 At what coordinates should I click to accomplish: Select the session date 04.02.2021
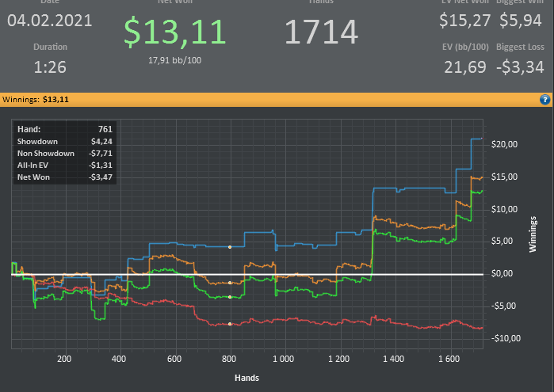(x=50, y=21)
